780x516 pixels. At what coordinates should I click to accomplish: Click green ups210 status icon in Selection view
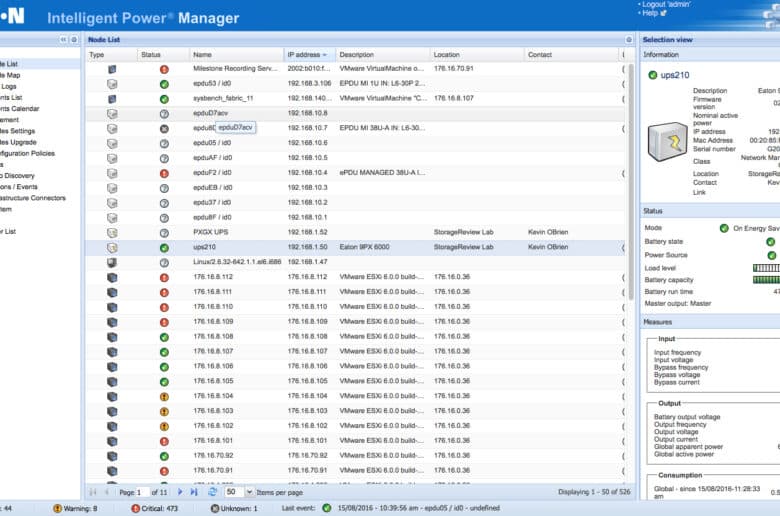point(653,75)
